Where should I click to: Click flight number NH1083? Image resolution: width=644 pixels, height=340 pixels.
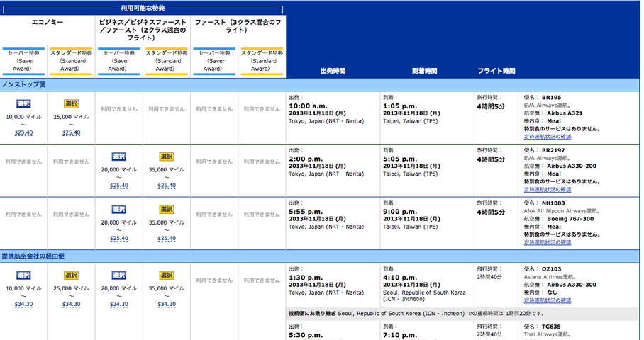553,203
